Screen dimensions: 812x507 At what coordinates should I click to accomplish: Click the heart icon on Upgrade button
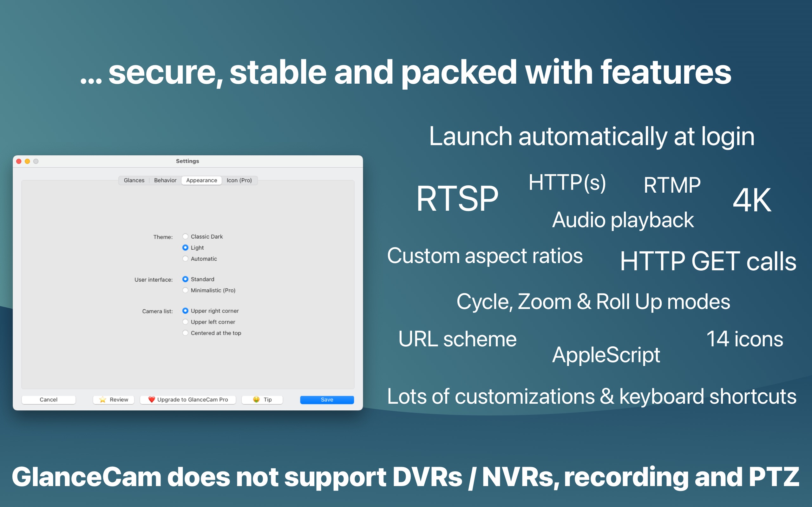tap(152, 399)
